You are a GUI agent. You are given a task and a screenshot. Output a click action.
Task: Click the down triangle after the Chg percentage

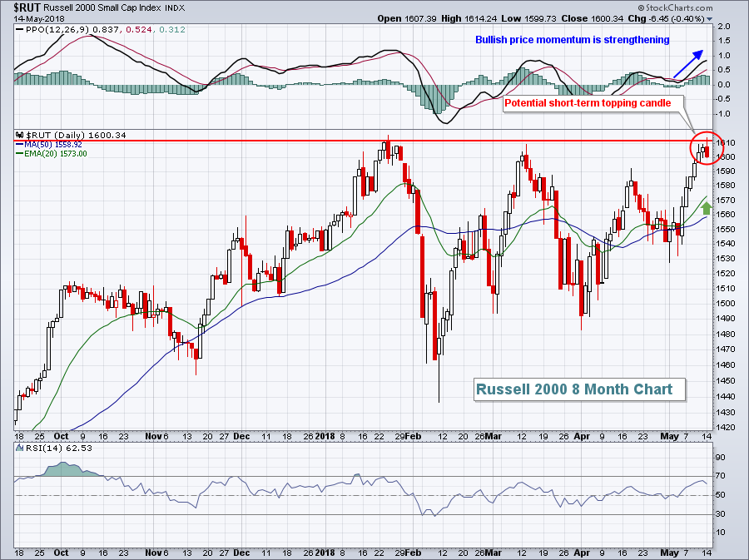click(x=709, y=17)
